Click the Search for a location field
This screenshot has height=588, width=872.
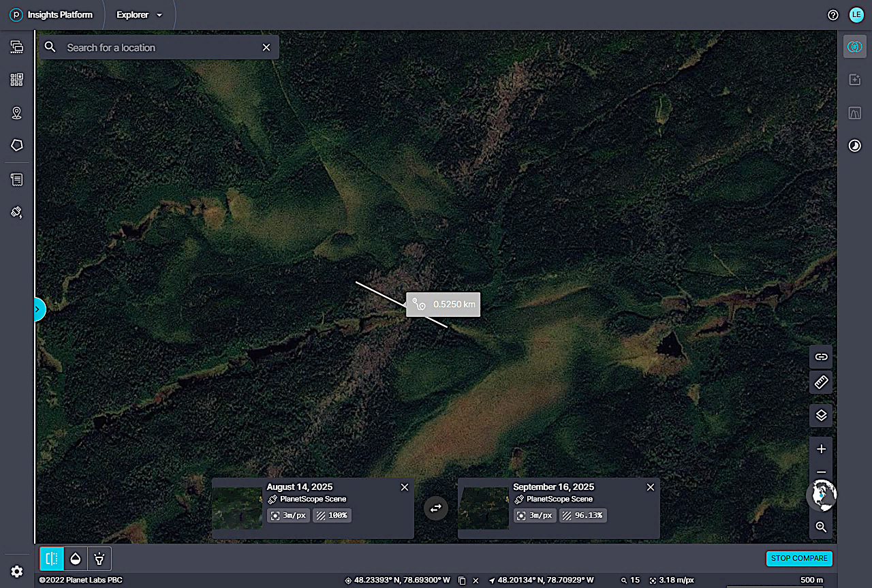click(160, 48)
